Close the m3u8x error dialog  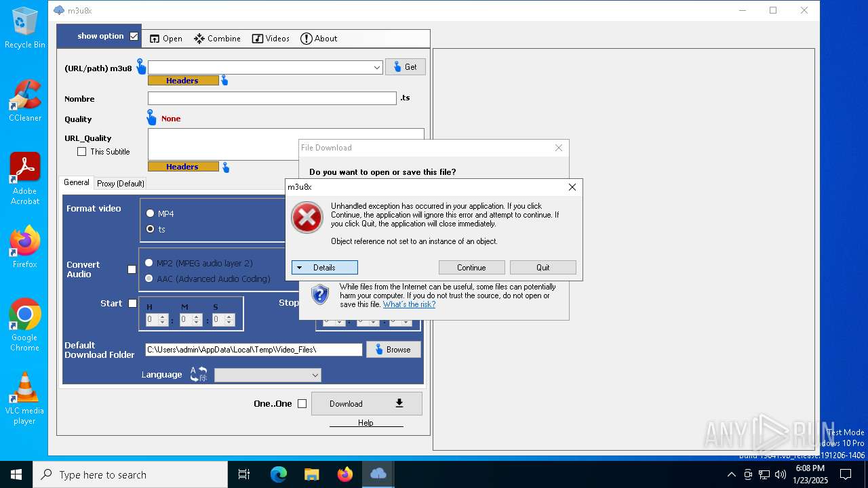pos(572,187)
